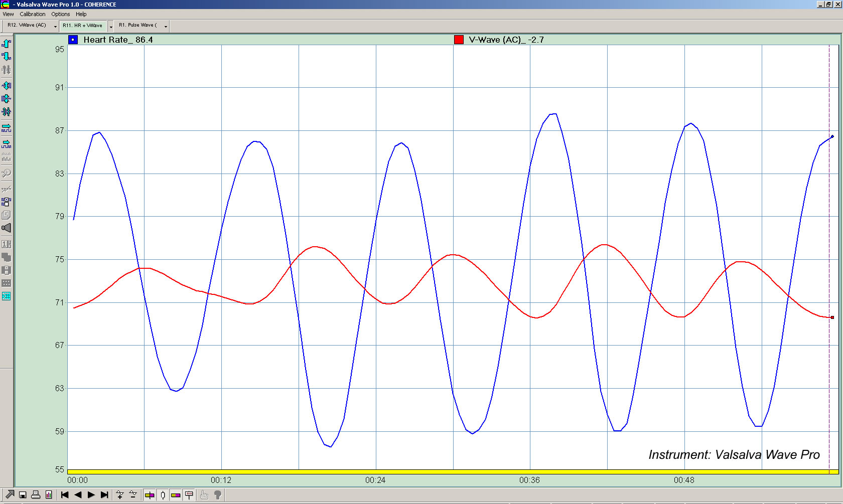Toggle the waveform channel checkbox icon

point(6,202)
